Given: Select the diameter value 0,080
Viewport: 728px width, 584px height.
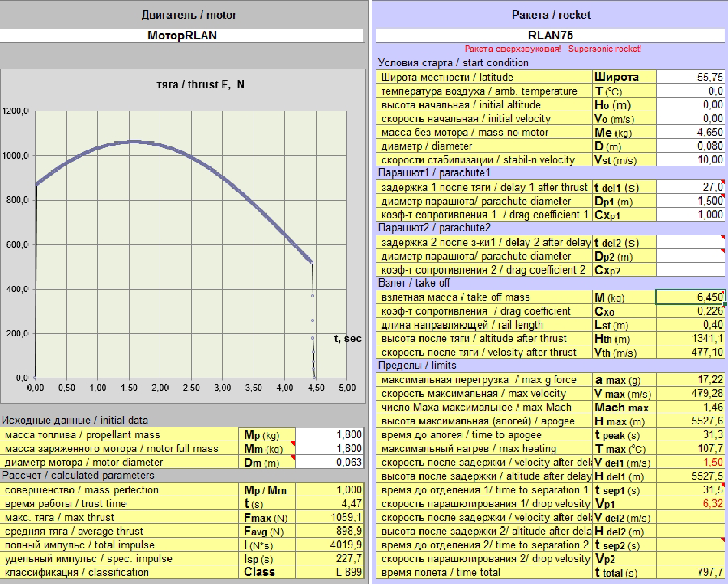Looking at the screenshot, I should pos(691,146).
